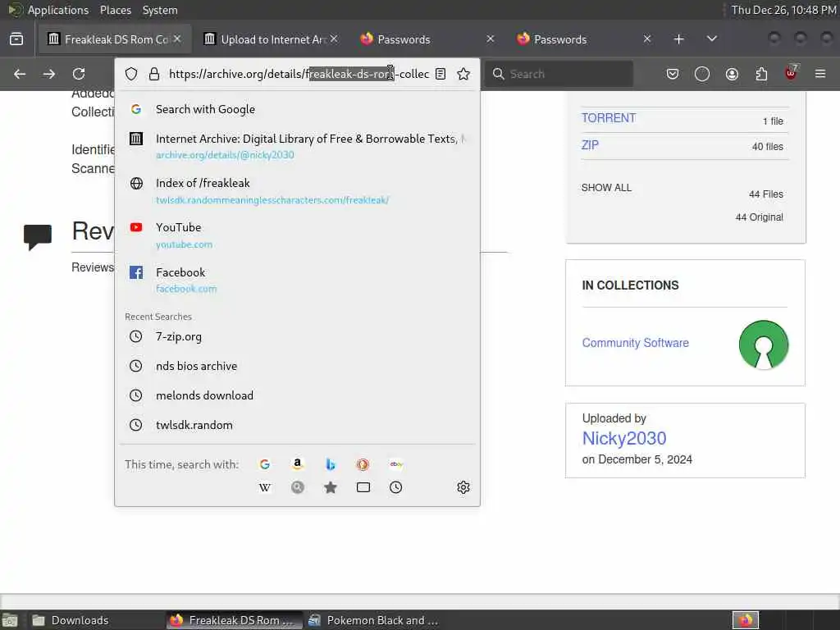
Task: Search this time with Google icon
Action: click(x=265, y=464)
